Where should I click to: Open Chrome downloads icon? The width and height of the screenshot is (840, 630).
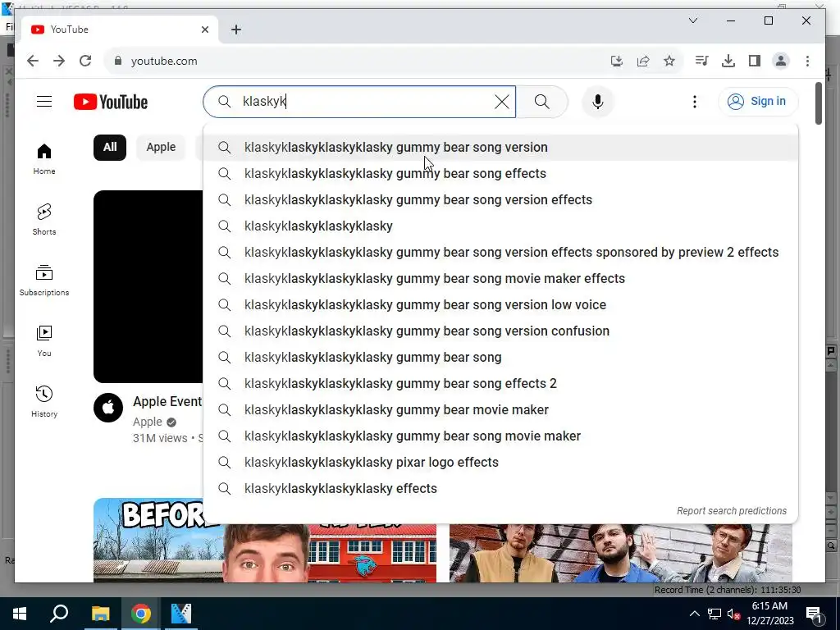pos(728,61)
